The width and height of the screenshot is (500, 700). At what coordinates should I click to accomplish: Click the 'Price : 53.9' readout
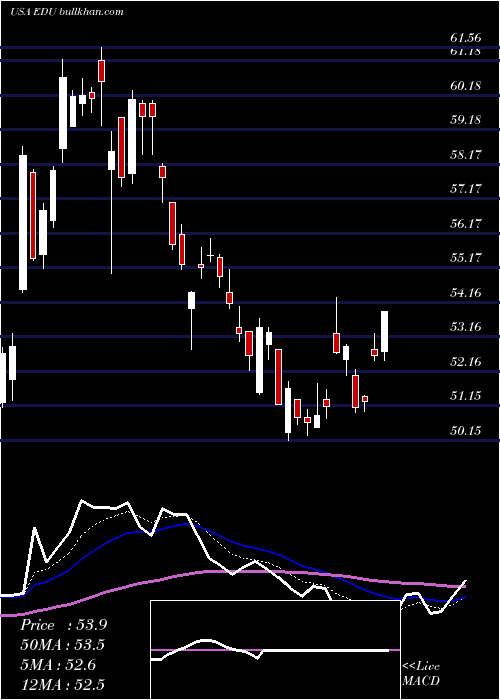63,625
